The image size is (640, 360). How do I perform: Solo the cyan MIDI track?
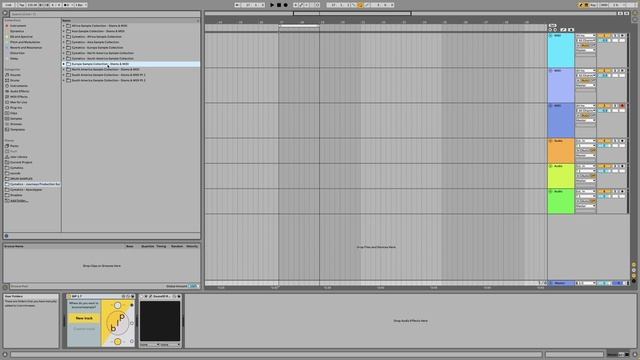tap(616, 36)
